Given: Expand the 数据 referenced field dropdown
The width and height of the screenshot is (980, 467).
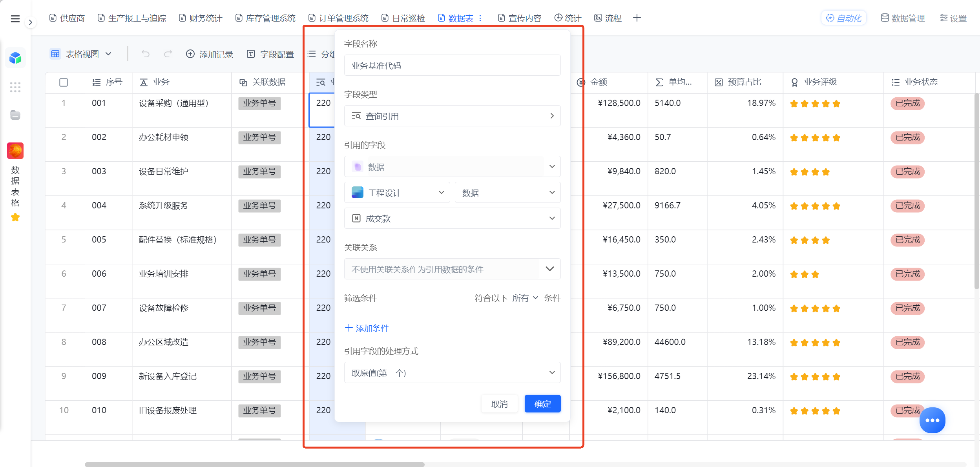Looking at the screenshot, I should [452, 167].
